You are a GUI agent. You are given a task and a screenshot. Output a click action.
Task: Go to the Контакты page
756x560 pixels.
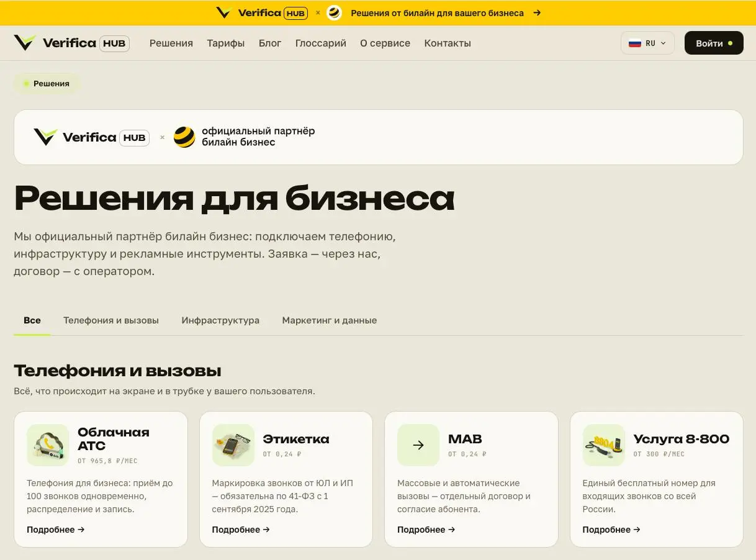point(448,43)
